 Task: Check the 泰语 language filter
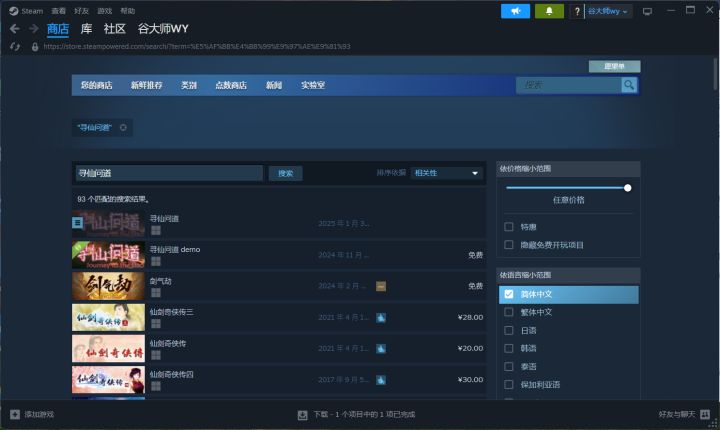(x=509, y=366)
